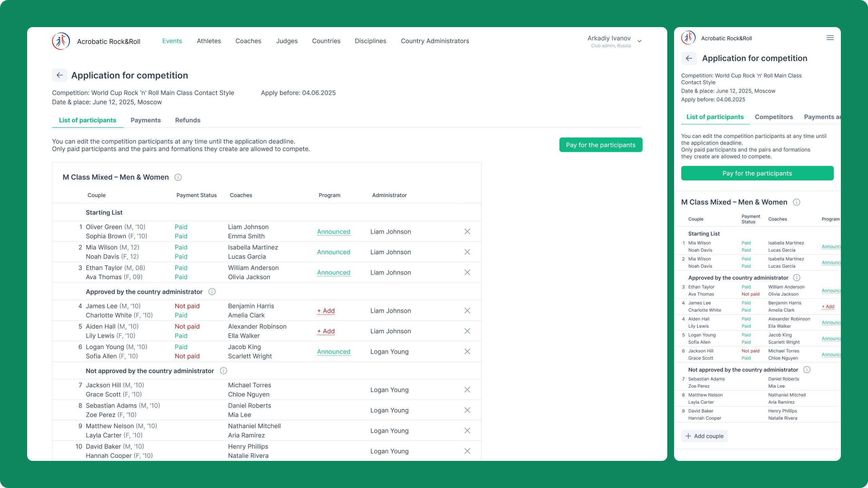Click the 'Not paid' status for James Lee in the desktop table
The width and height of the screenshot is (868, 488).
(x=187, y=306)
